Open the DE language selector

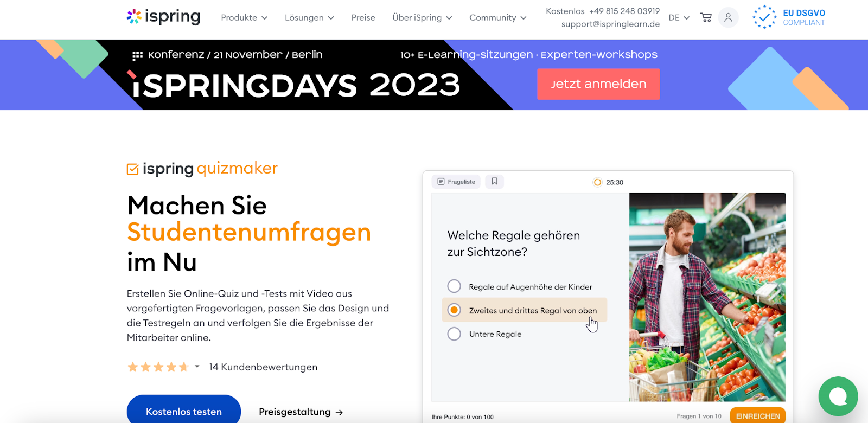pos(679,17)
